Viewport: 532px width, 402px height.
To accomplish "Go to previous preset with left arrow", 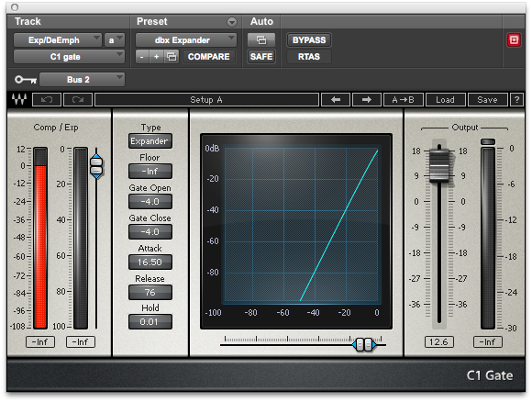I will pos(336,100).
